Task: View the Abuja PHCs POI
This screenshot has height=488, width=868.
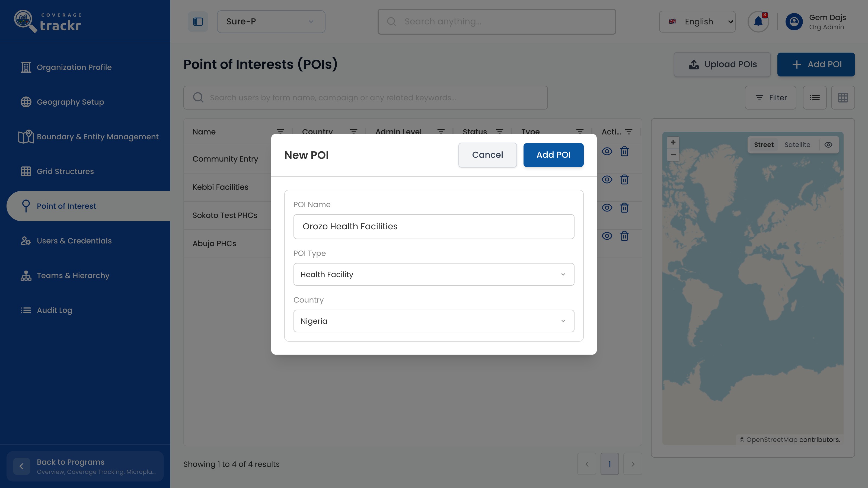Action: 607,236
